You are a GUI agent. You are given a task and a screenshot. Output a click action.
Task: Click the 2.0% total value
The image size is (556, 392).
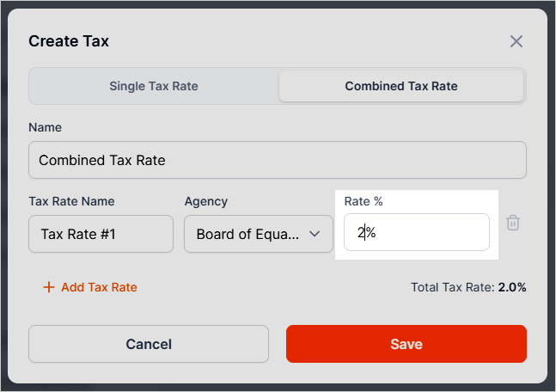[x=512, y=287]
